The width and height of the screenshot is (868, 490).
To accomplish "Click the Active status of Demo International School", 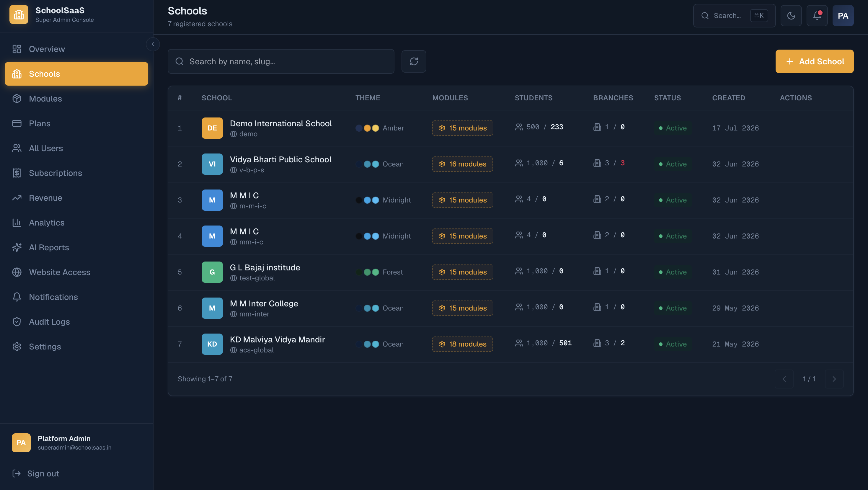I will click(673, 128).
